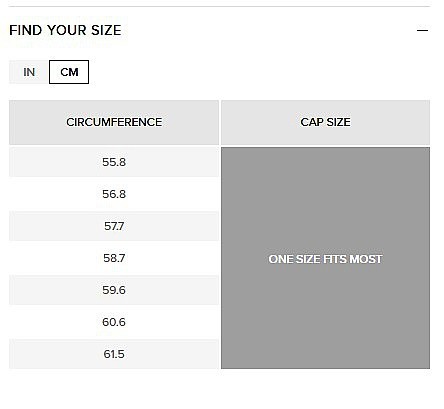The width and height of the screenshot is (444, 409).
Task: Click the One Size Fits Most cell
Action: tap(325, 258)
